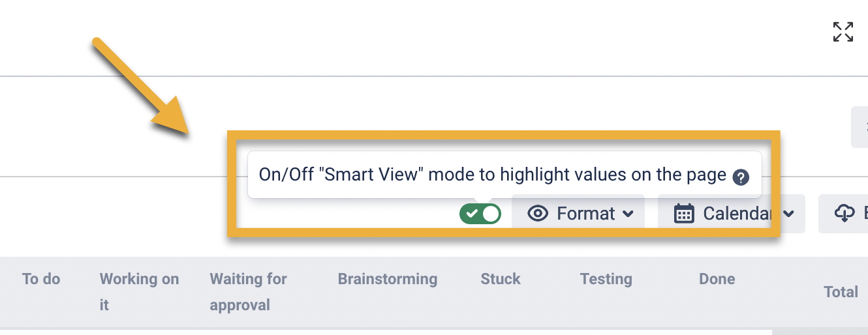Click the fullscreen expand arrows icon

(x=843, y=32)
